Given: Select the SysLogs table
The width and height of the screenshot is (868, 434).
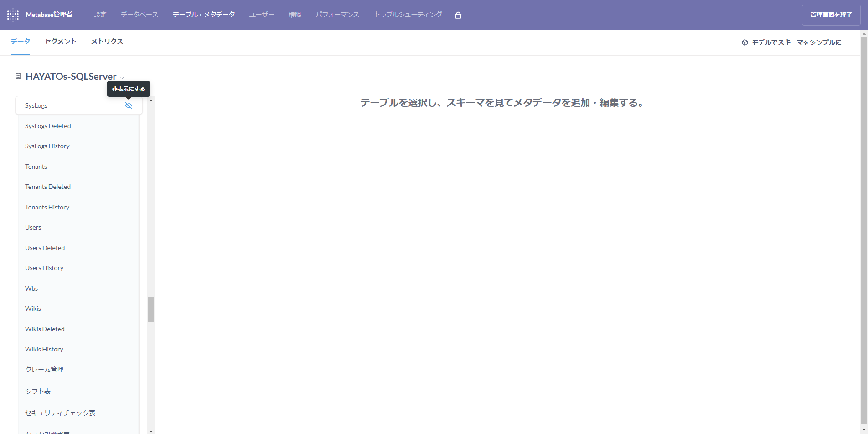Looking at the screenshot, I should pyautogui.click(x=79, y=105).
